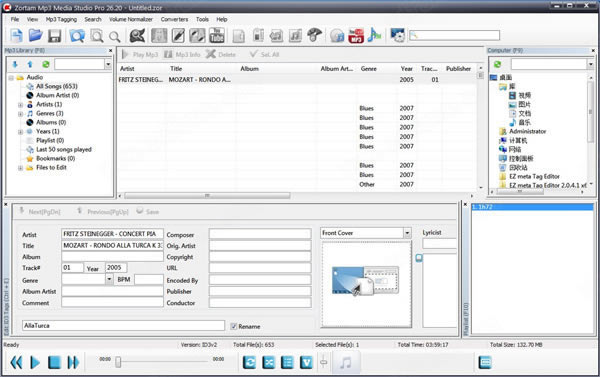The width and height of the screenshot is (600, 377).
Task: Open the Genre dropdown in tag editor
Action: tap(109, 279)
